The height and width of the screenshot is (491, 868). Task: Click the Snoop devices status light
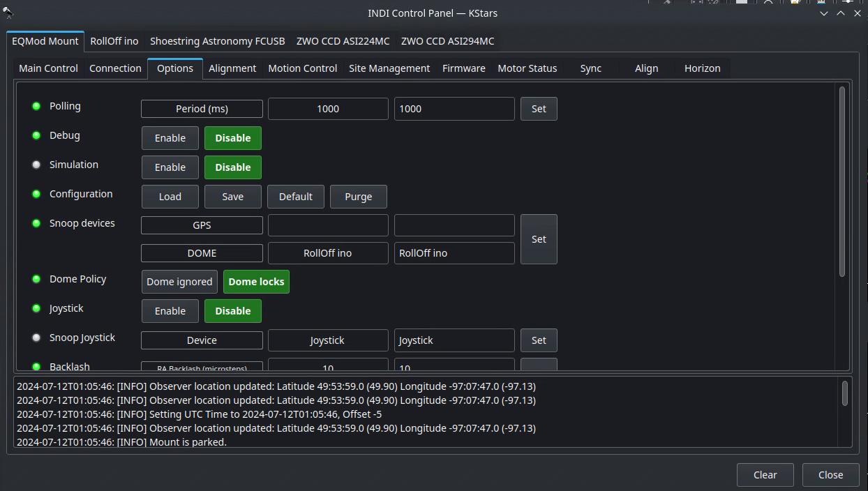tap(36, 223)
